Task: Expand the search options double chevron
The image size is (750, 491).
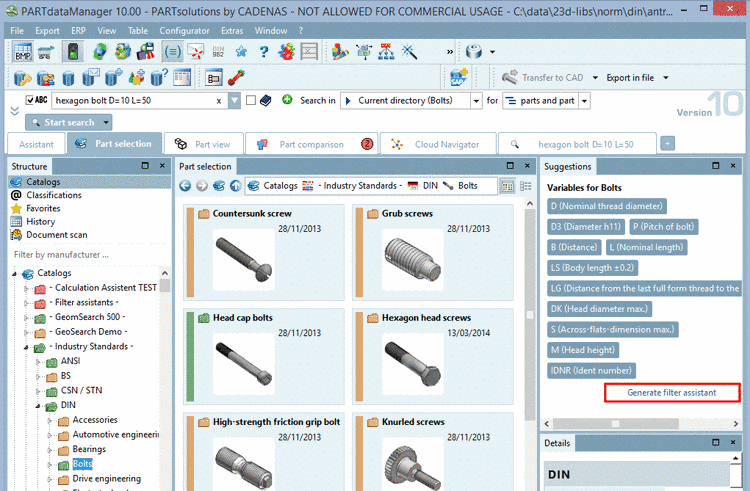Action: [x=15, y=111]
